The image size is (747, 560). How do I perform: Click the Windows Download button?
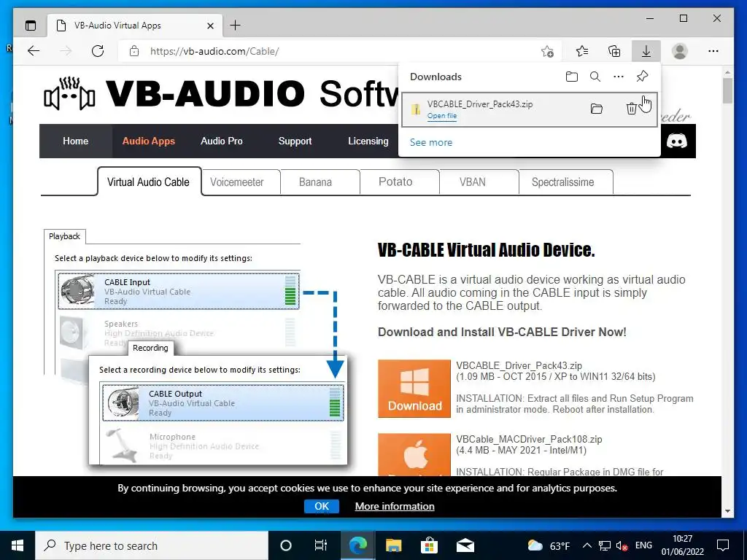click(414, 389)
